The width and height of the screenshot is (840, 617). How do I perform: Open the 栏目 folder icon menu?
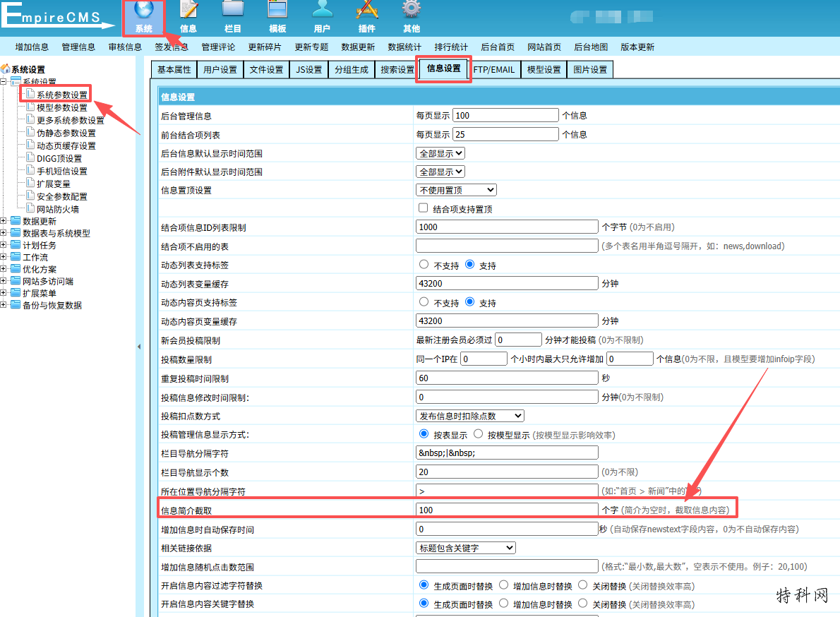click(x=232, y=17)
